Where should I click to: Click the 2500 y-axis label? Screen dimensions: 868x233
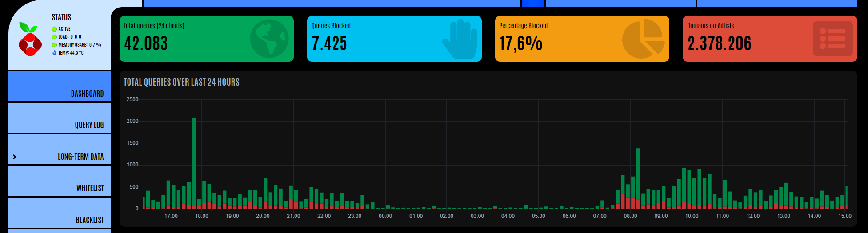click(132, 99)
